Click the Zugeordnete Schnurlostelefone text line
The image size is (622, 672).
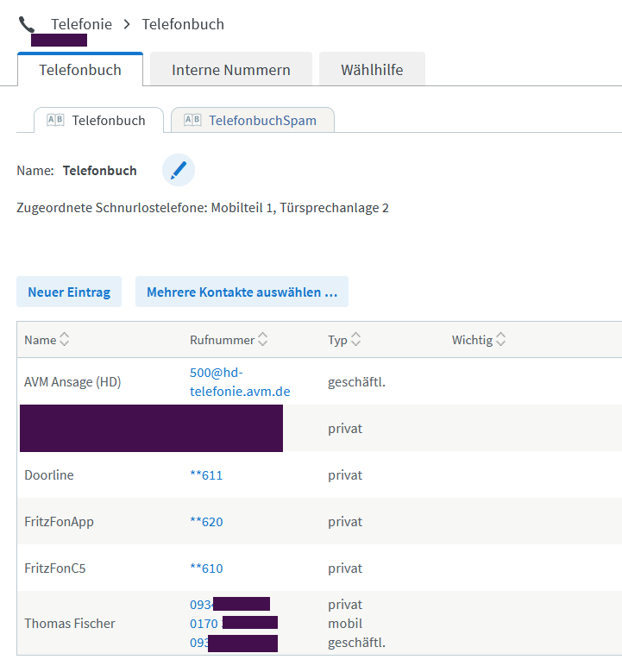point(203,208)
